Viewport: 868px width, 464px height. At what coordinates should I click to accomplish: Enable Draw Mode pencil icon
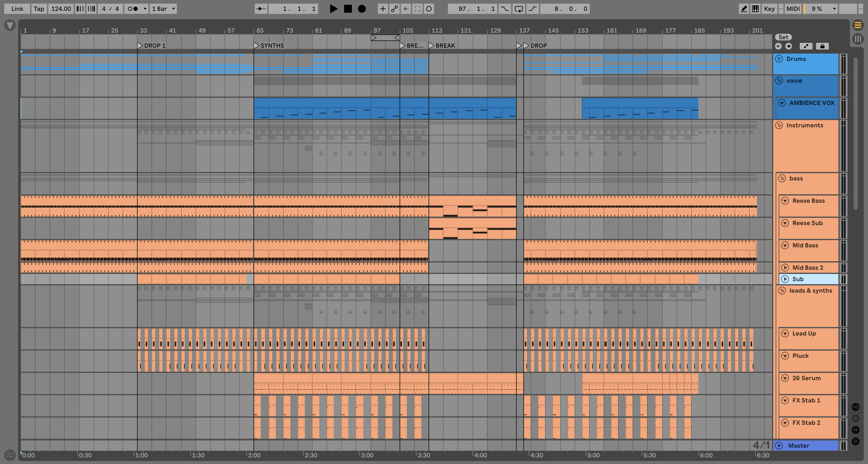(x=744, y=9)
